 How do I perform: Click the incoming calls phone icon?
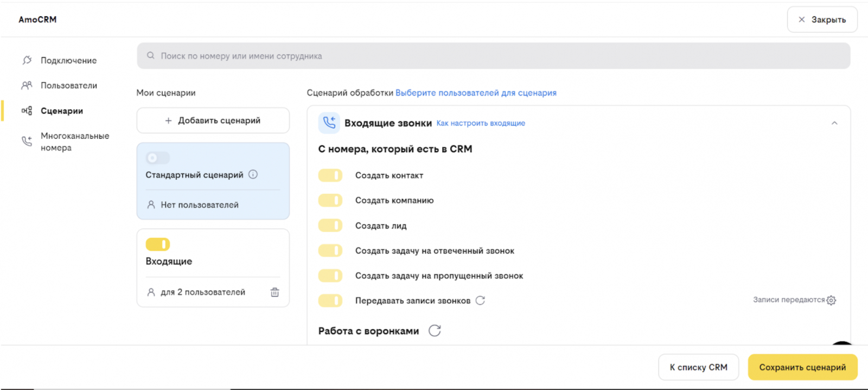[x=329, y=123]
